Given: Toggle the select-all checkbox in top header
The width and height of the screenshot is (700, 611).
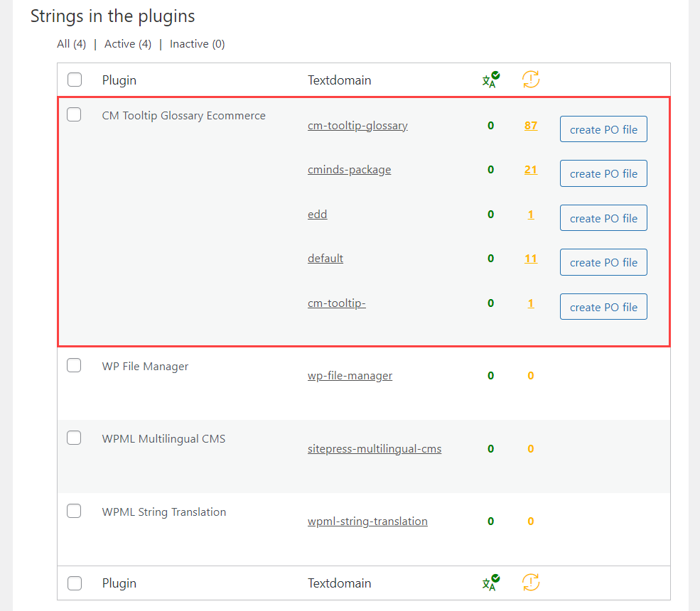Looking at the screenshot, I should coord(75,80).
